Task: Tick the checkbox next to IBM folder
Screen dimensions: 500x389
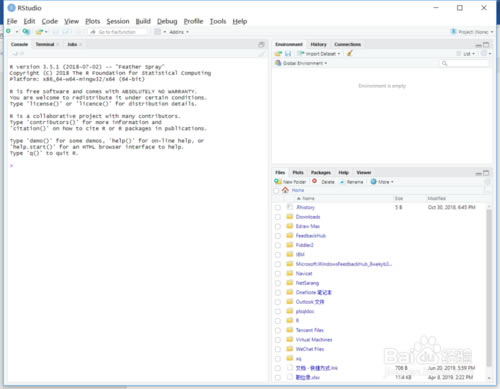Action: click(278, 255)
